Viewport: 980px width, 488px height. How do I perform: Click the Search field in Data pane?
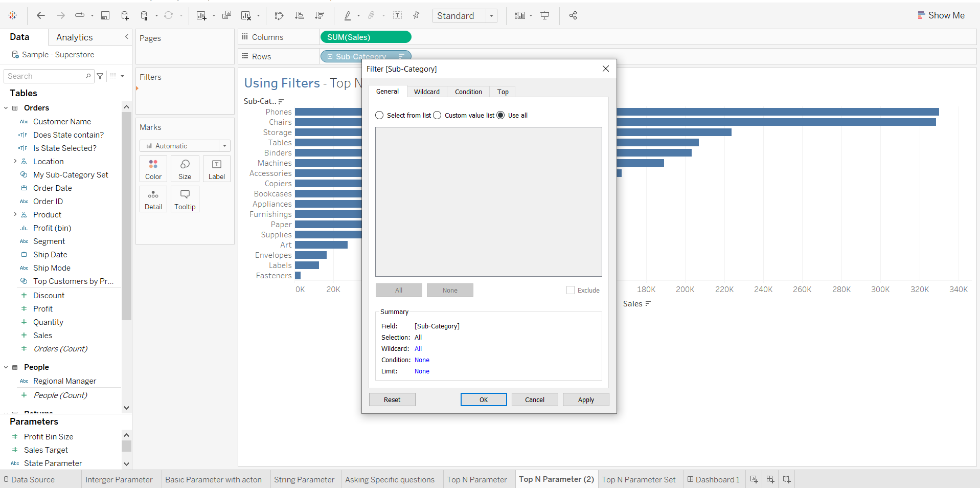coord(45,76)
